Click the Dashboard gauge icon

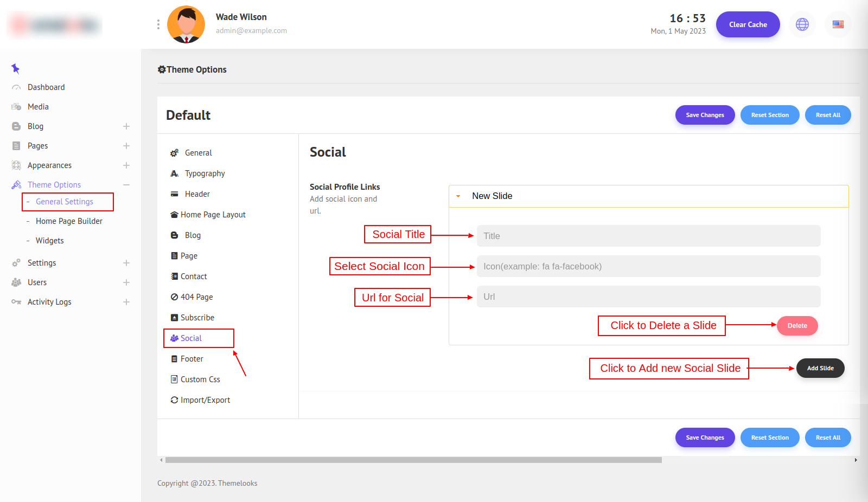(x=16, y=87)
